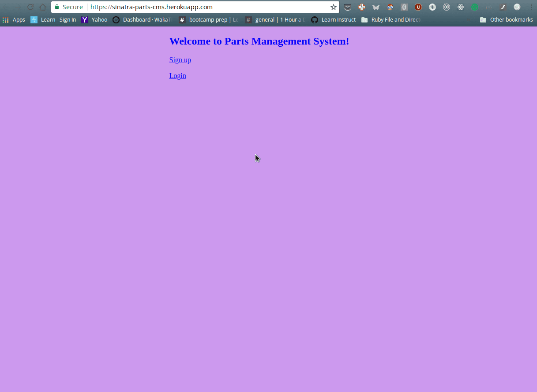Click the Sign up link
This screenshot has width=537, height=392.
click(180, 60)
